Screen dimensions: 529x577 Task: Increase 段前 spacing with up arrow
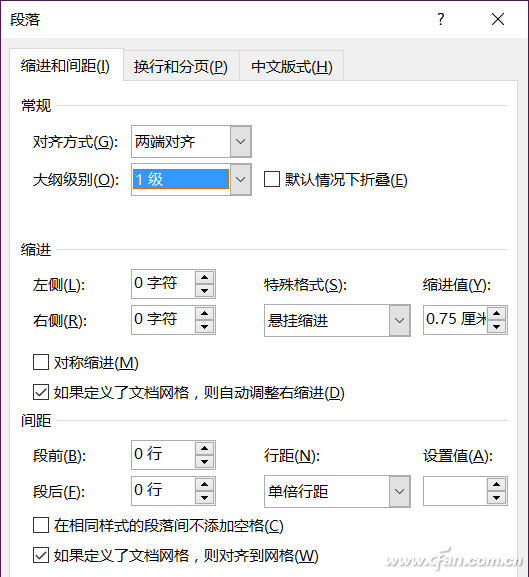205,448
